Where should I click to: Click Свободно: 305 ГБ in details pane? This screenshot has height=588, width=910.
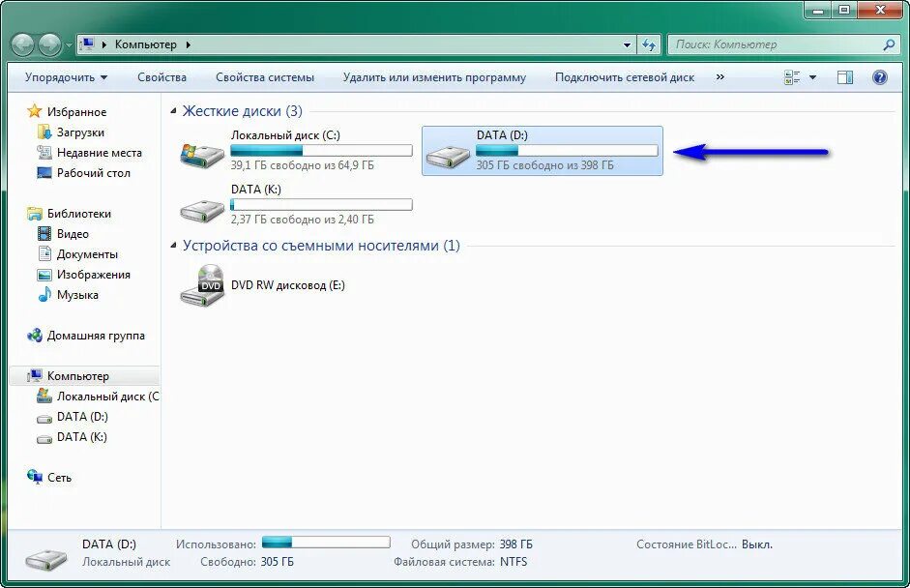[247, 562]
